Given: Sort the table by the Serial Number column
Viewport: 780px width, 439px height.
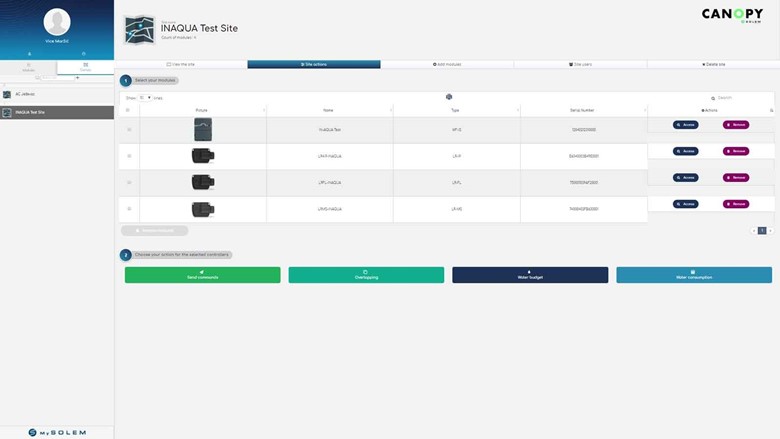Looking at the screenshot, I should click(582, 110).
